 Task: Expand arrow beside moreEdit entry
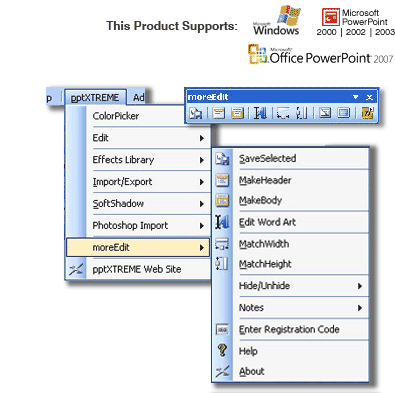point(201,248)
